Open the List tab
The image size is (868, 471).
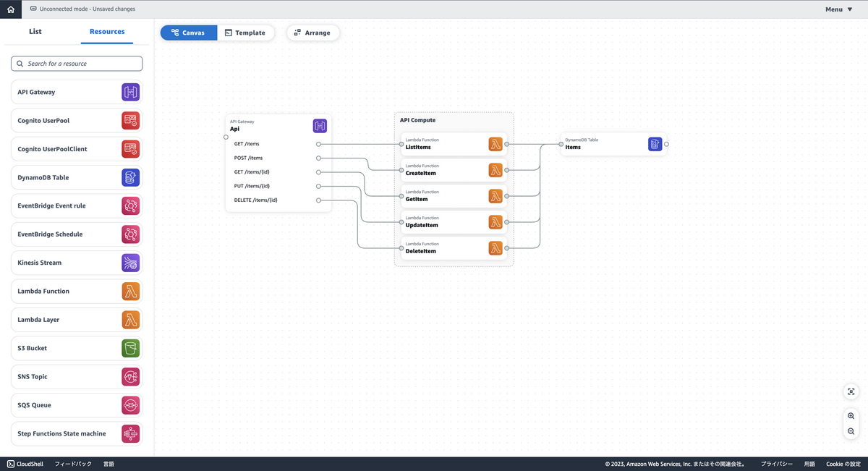pos(35,32)
